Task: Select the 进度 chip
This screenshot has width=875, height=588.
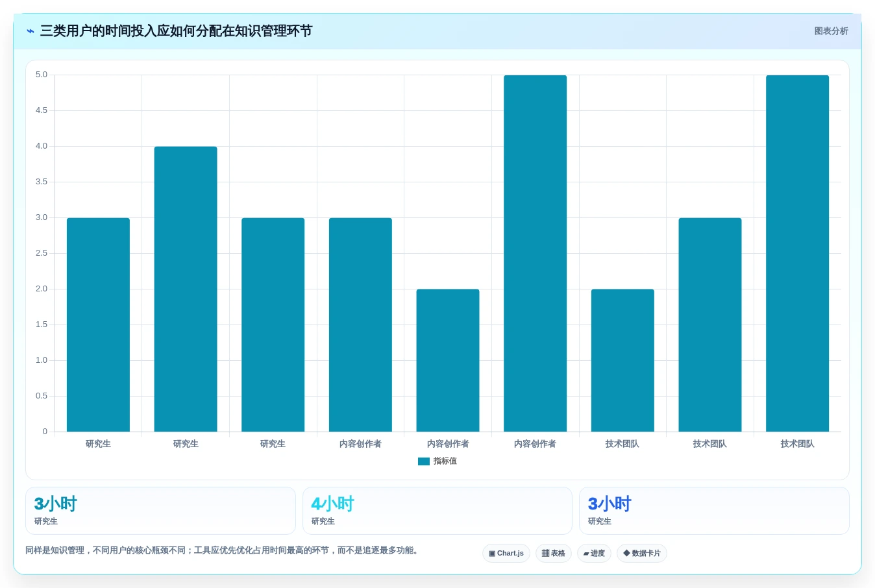Action: [x=594, y=554]
